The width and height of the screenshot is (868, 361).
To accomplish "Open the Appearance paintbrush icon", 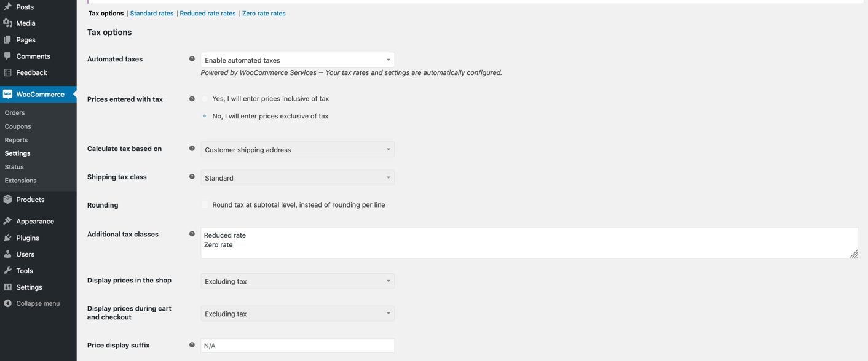I will coord(7,221).
